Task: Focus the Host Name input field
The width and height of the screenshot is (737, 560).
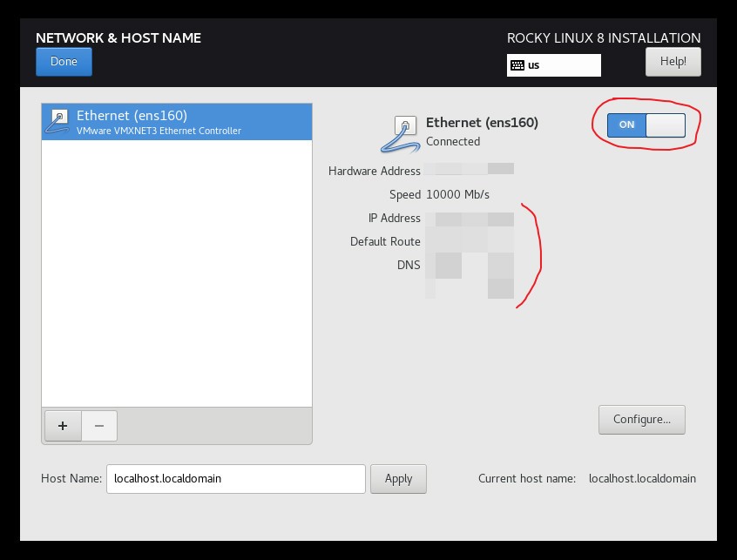Action: (x=236, y=479)
